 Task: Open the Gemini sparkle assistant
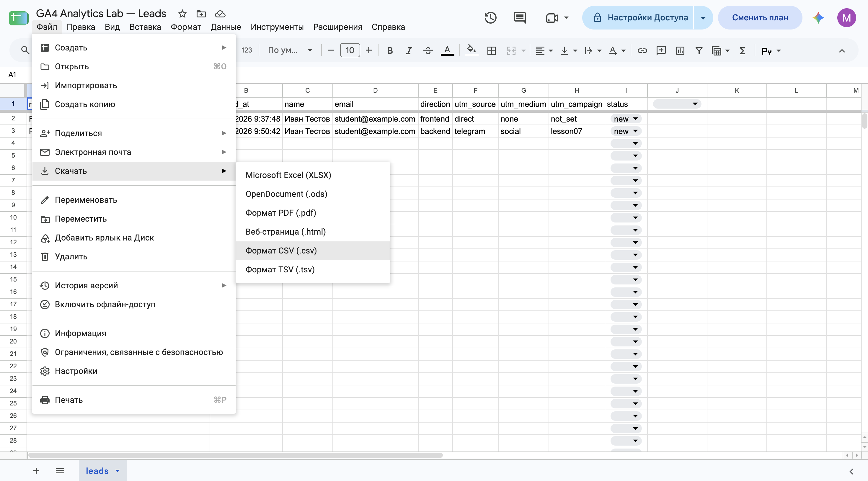(818, 17)
